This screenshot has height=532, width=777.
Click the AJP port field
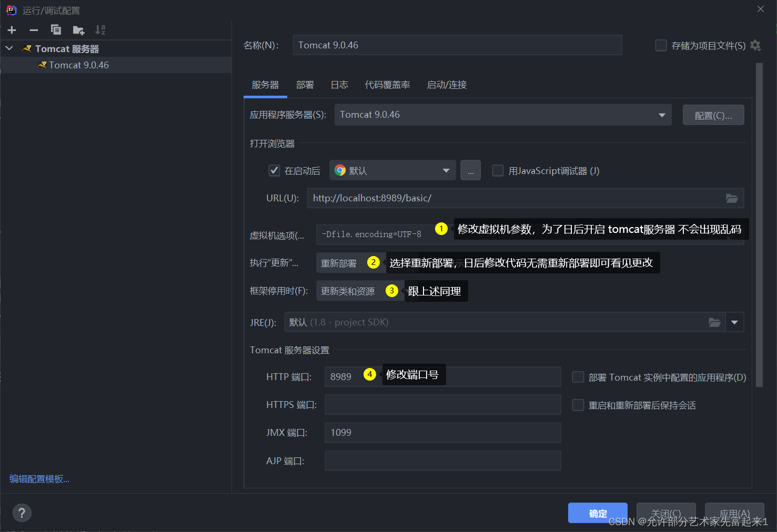442,461
